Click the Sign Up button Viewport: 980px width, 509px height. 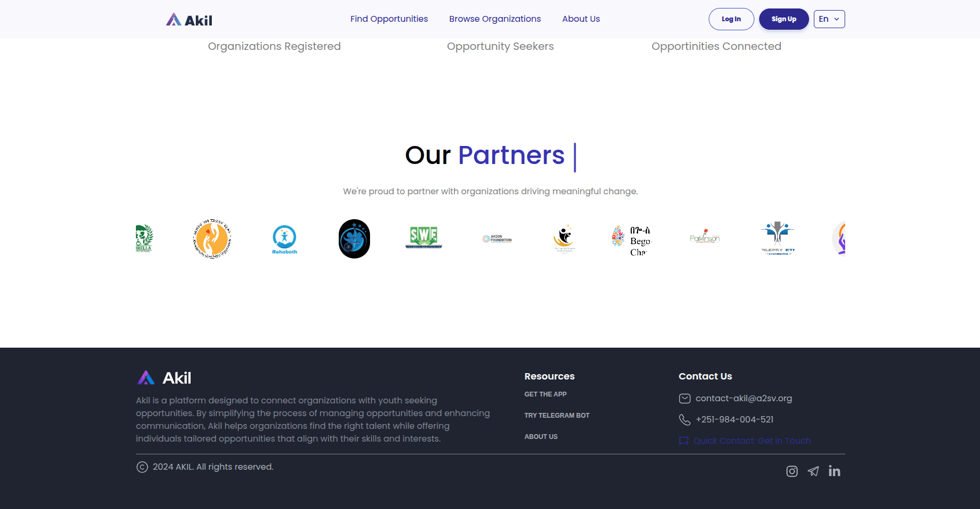click(784, 19)
